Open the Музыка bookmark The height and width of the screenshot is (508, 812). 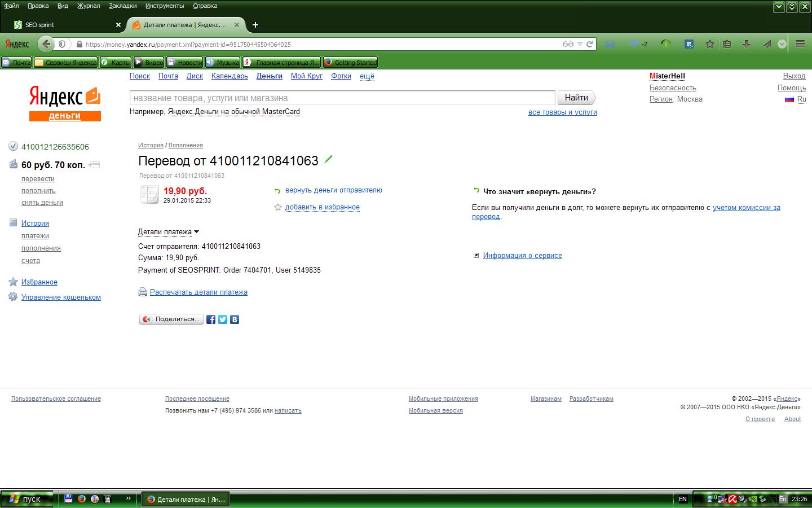click(223, 63)
